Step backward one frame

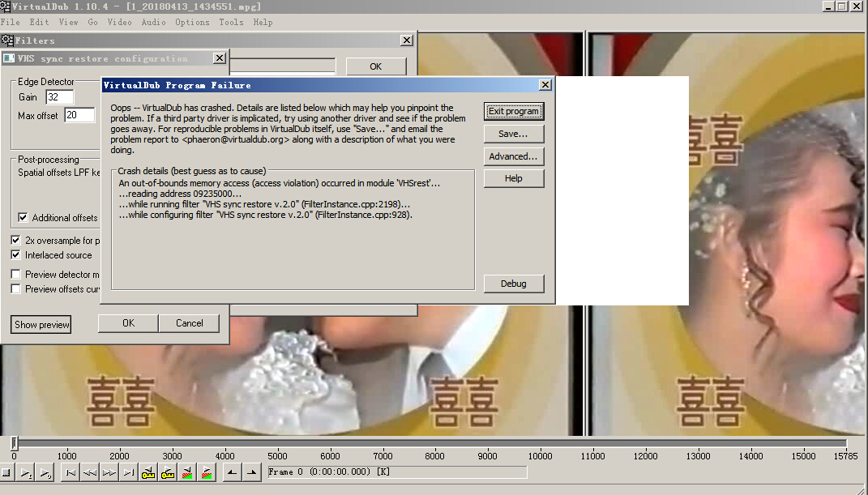(x=90, y=473)
